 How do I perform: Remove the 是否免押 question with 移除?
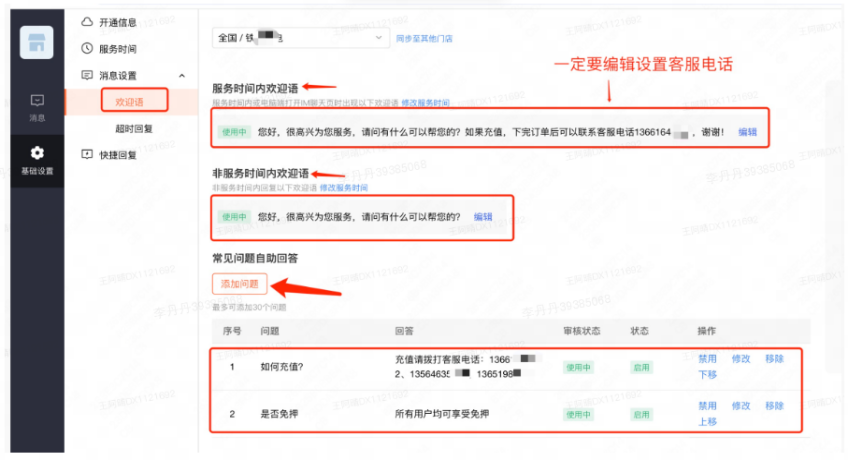[x=774, y=406]
